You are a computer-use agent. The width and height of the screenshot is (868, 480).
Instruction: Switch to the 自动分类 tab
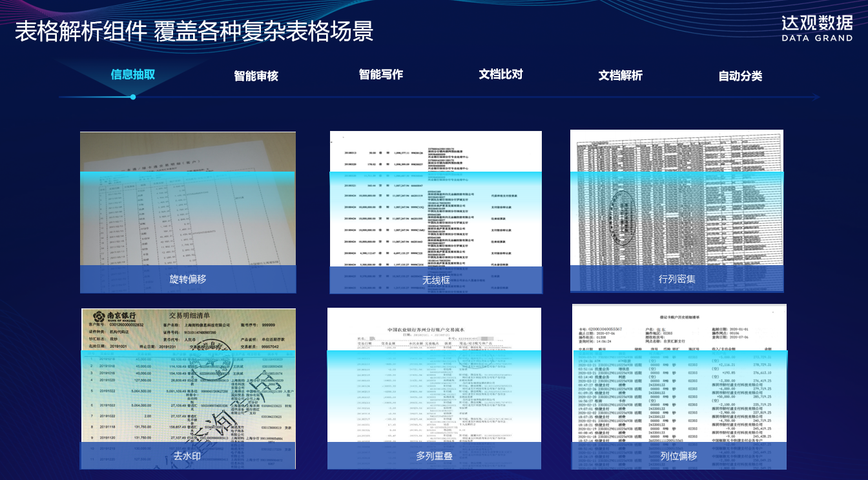coord(740,75)
